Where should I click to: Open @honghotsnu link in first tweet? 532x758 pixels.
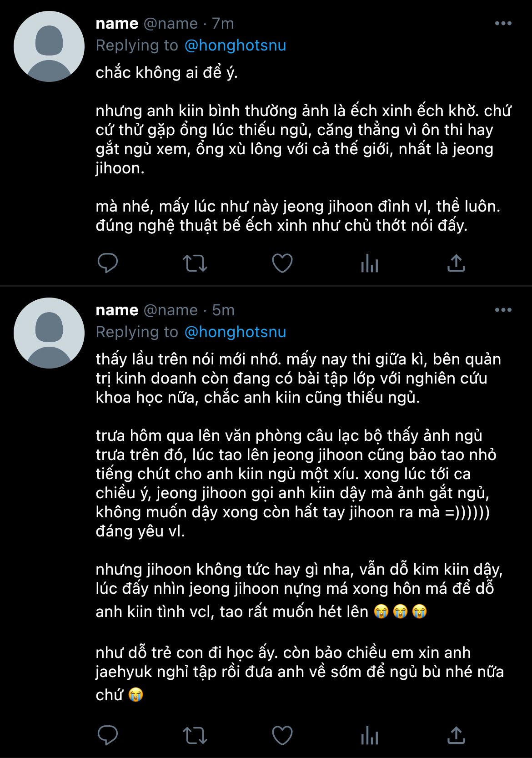coord(235,45)
